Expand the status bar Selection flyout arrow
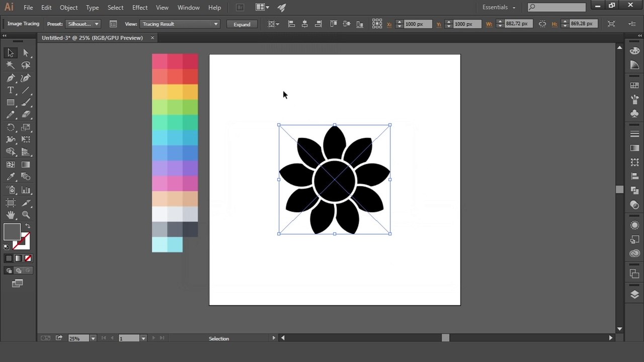Image resolution: width=644 pixels, height=362 pixels. coord(274,338)
